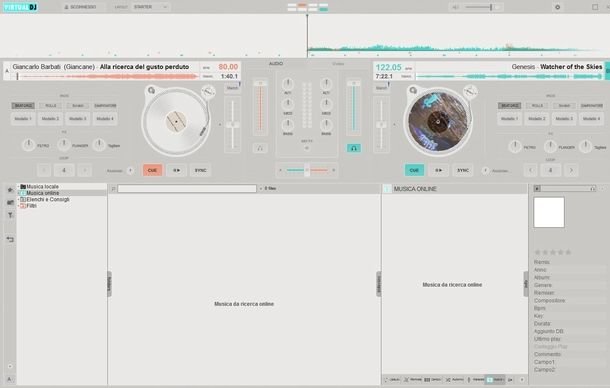Double loop length on right deck
This screenshot has height=388, width=610.
coord(571,170)
